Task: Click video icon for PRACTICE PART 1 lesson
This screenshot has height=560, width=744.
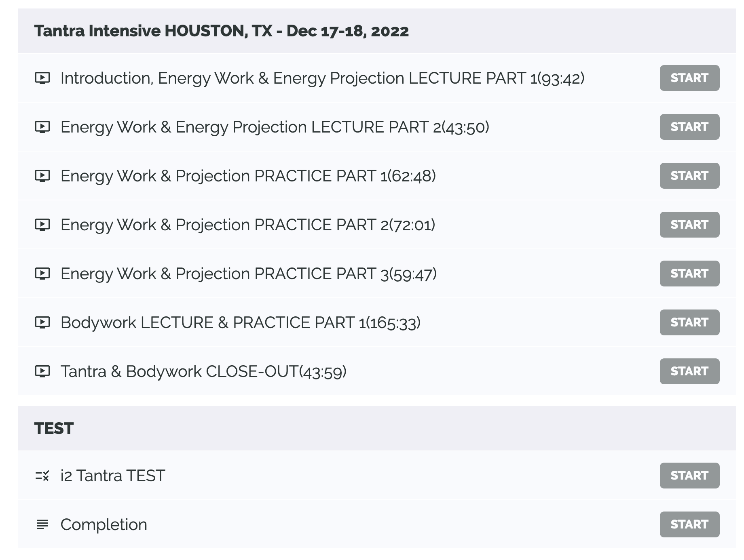Action: 42,176
